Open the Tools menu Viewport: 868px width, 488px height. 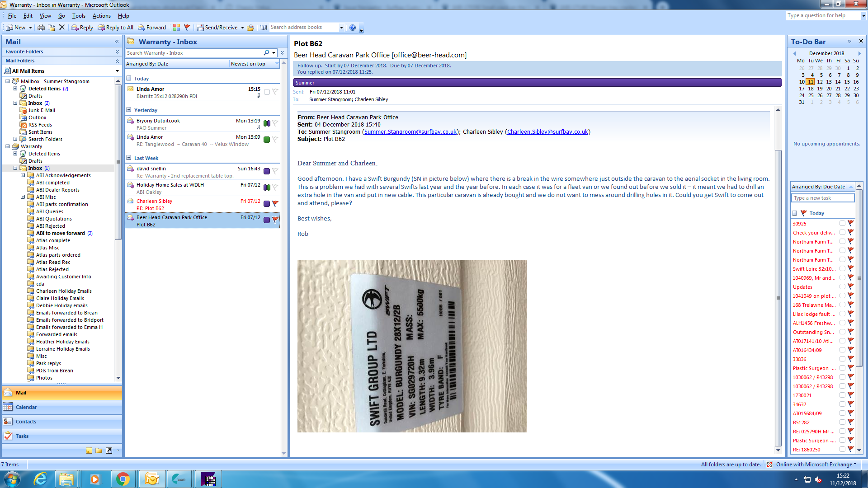tap(79, 16)
